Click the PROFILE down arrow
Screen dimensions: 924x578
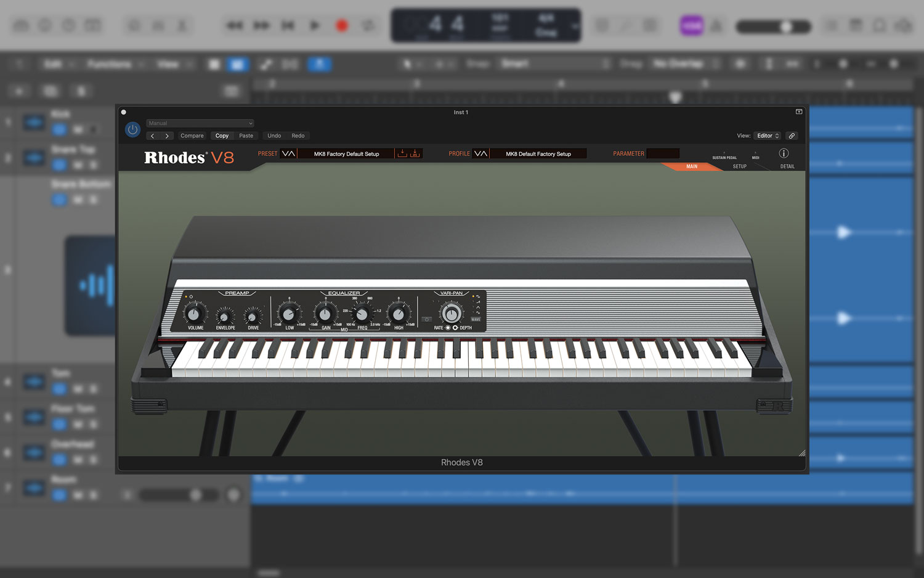[477, 153]
